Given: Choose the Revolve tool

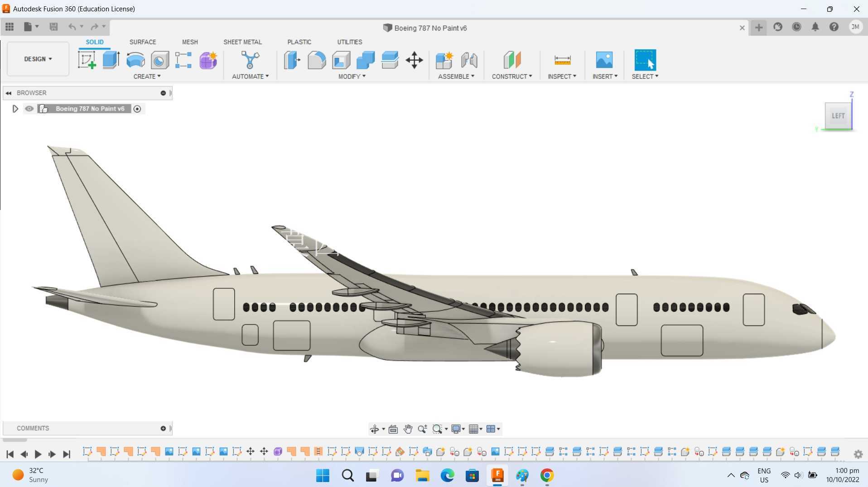Looking at the screenshot, I should [x=135, y=60].
